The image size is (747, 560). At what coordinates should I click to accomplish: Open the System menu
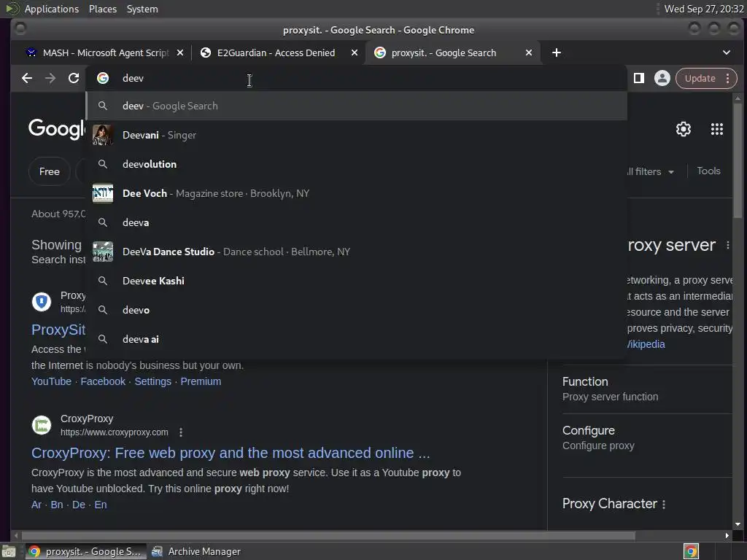point(142,9)
